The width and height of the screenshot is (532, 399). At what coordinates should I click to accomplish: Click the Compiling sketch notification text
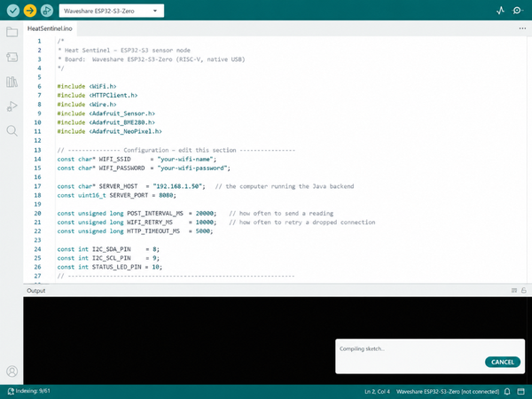point(362,348)
